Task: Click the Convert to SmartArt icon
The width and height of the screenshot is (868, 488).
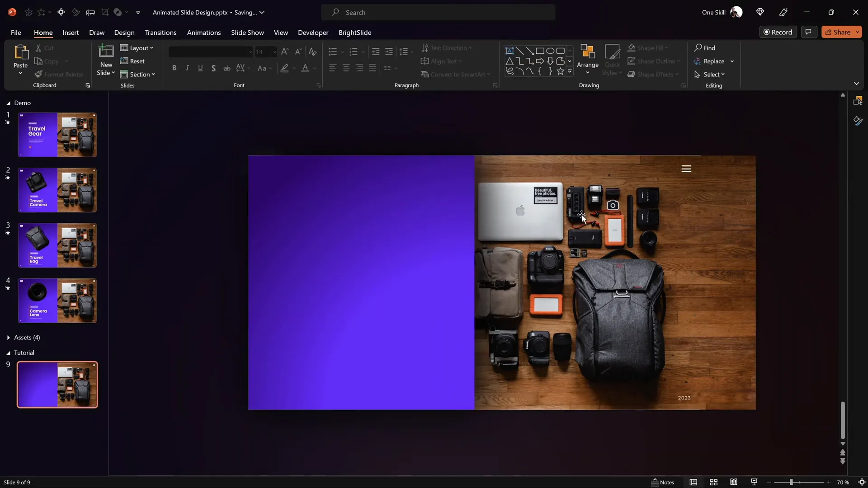Action: coord(425,75)
